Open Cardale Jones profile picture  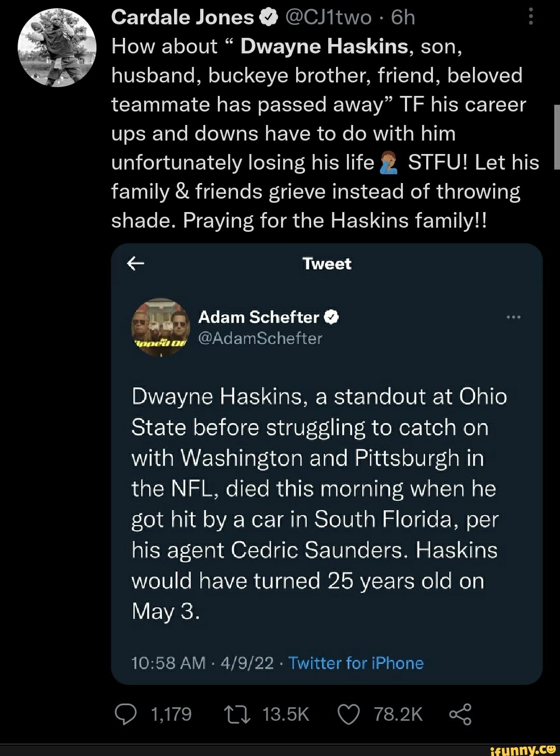57,47
